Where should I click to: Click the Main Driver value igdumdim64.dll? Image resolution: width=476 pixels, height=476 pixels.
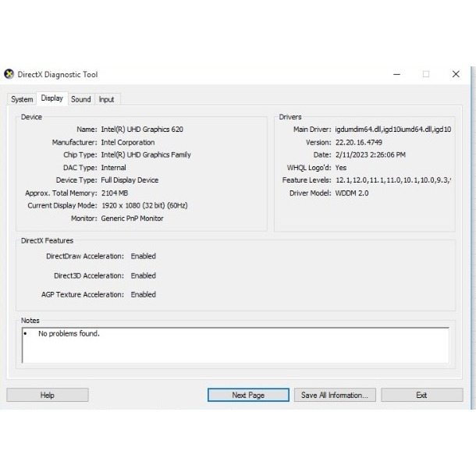(393, 130)
